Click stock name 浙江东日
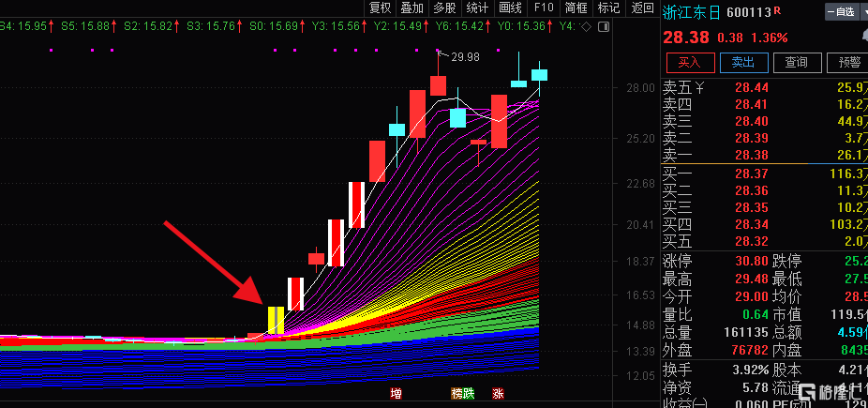868x408 pixels. click(x=692, y=12)
